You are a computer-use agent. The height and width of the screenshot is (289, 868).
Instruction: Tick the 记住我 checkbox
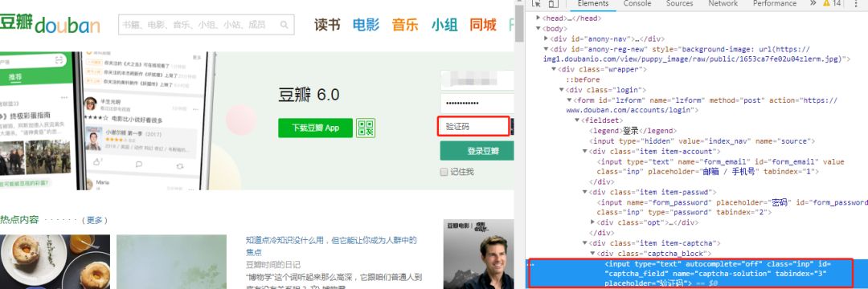point(444,172)
